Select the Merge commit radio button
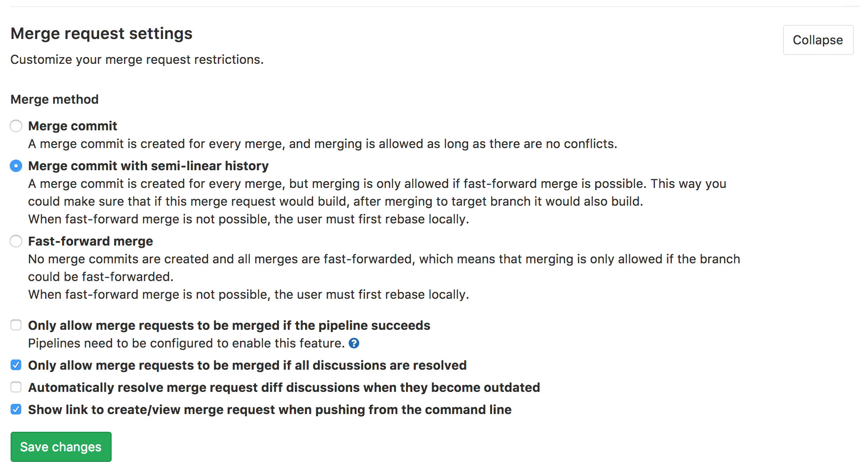 (x=16, y=126)
